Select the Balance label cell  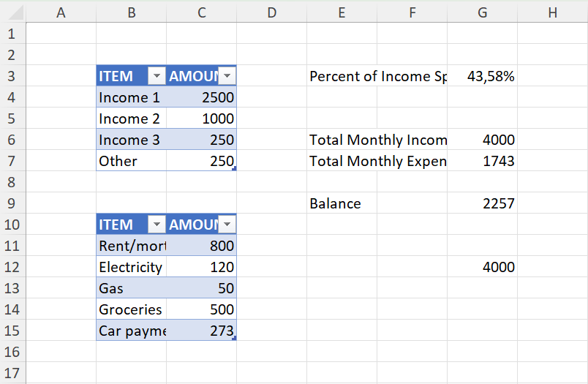[x=342, y=203]
